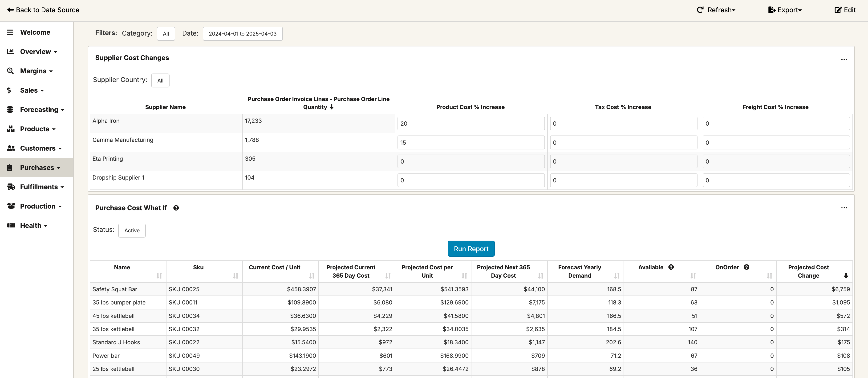Click the help icon beside Purchase Cost What If

pos(176,208)
